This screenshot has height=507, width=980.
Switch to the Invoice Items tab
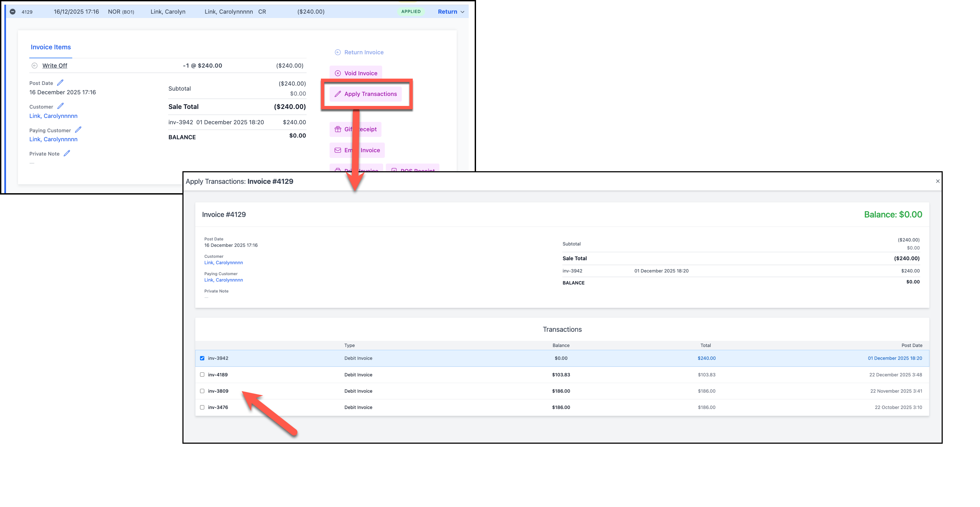(x=51, y=47)
